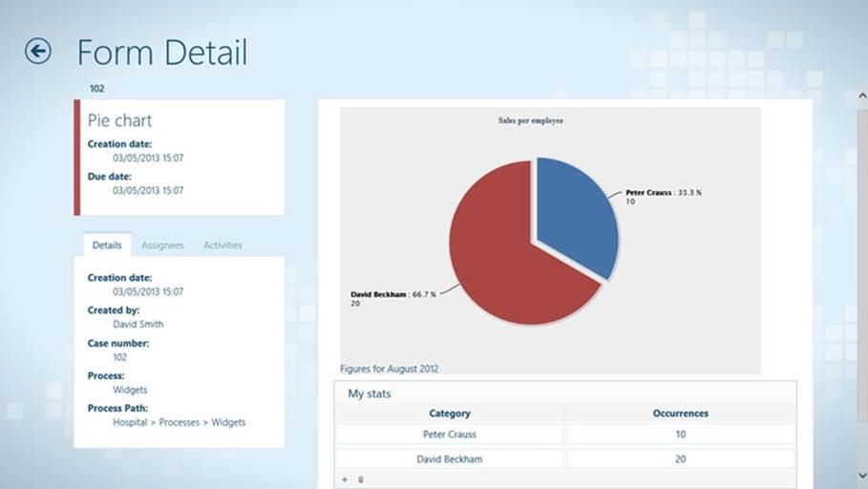The height and width of the screenshot is (489, 868).
Task: Select the occurrences cell showing 20
Action: [680, 459]
